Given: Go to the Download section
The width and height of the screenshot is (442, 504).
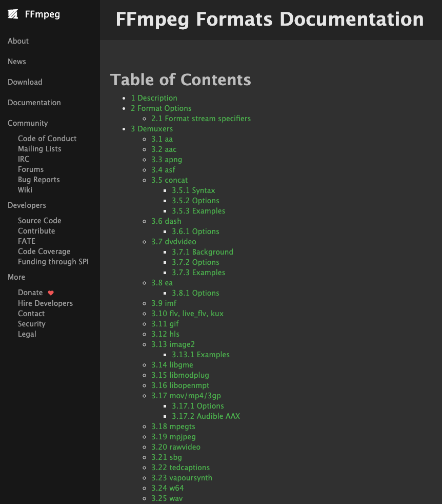Looking at the screenshot, I should pyautogui.click(x=25, y=82).
